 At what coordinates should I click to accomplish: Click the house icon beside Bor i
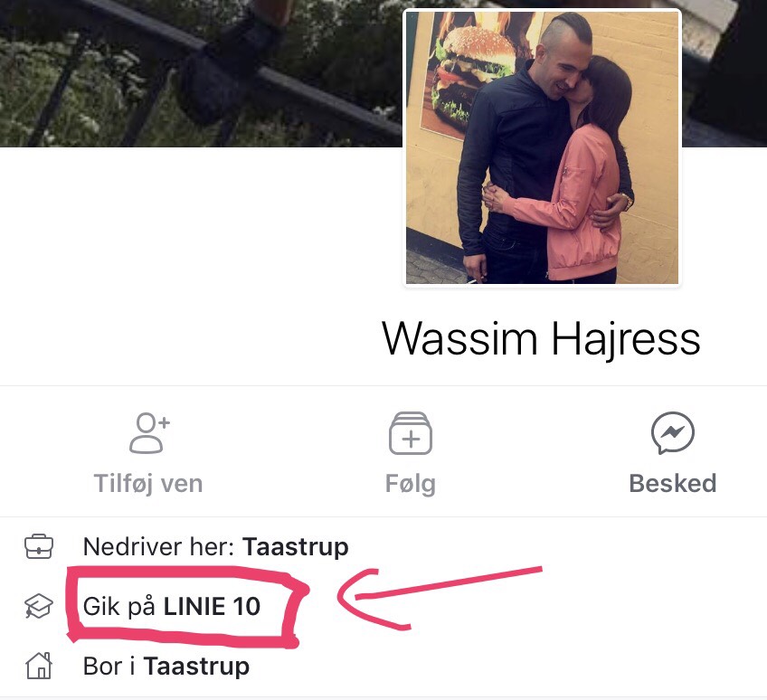[39, 666]
